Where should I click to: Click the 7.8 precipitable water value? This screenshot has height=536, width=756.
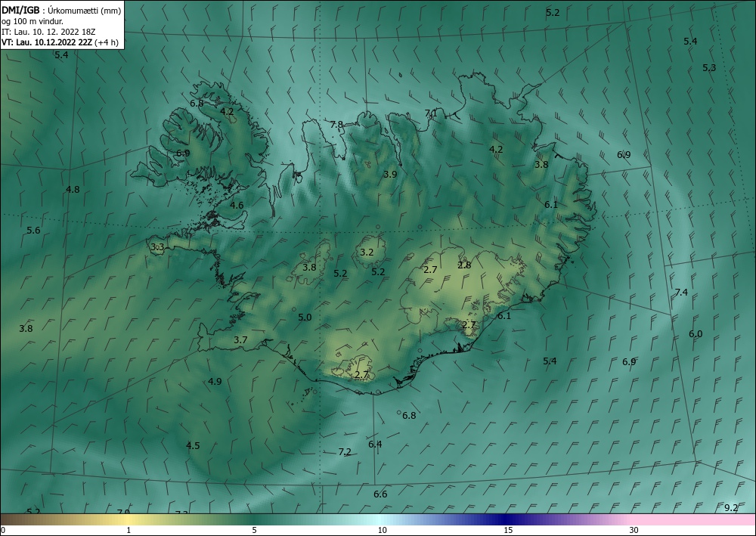336,125
